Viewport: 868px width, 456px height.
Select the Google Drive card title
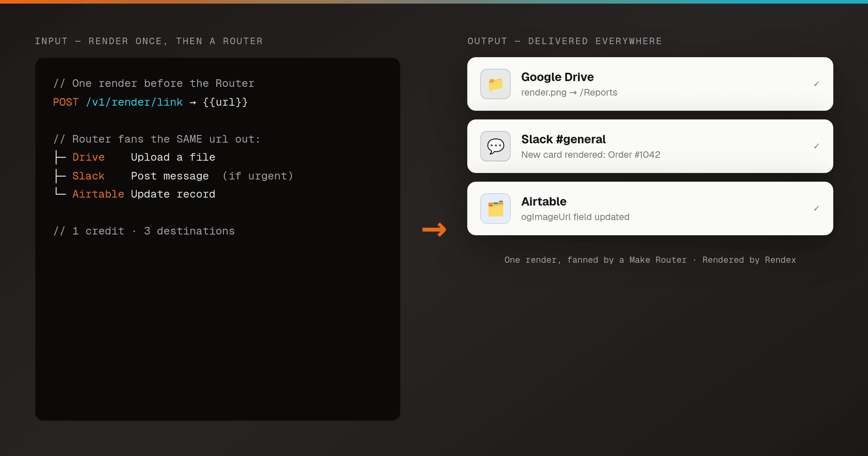(557, 77)
